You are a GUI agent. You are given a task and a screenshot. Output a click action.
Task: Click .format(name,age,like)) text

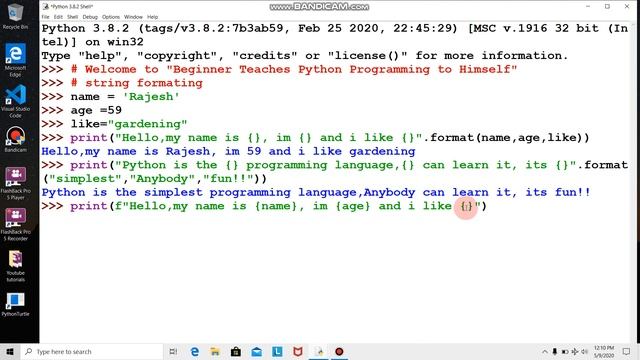506,138
